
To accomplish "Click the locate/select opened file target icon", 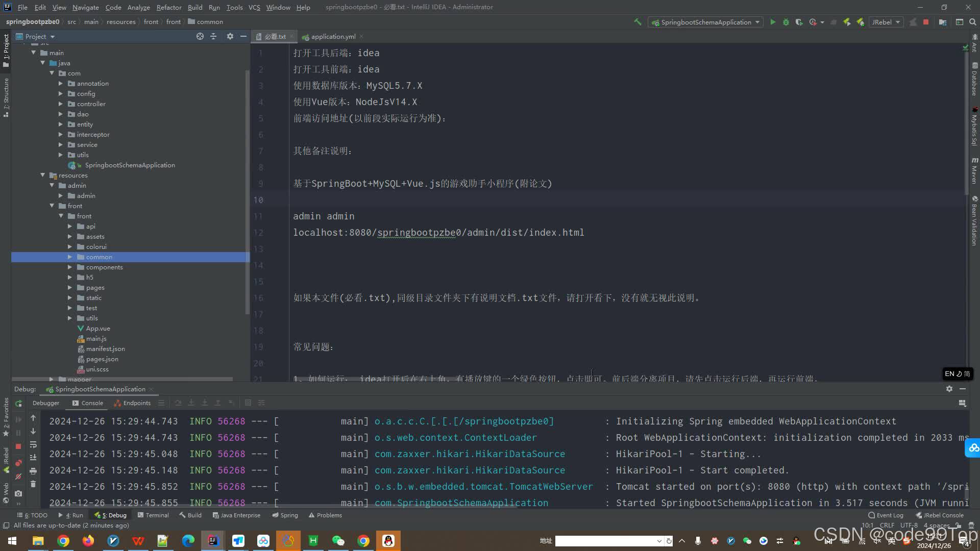I will click(200, 36).
